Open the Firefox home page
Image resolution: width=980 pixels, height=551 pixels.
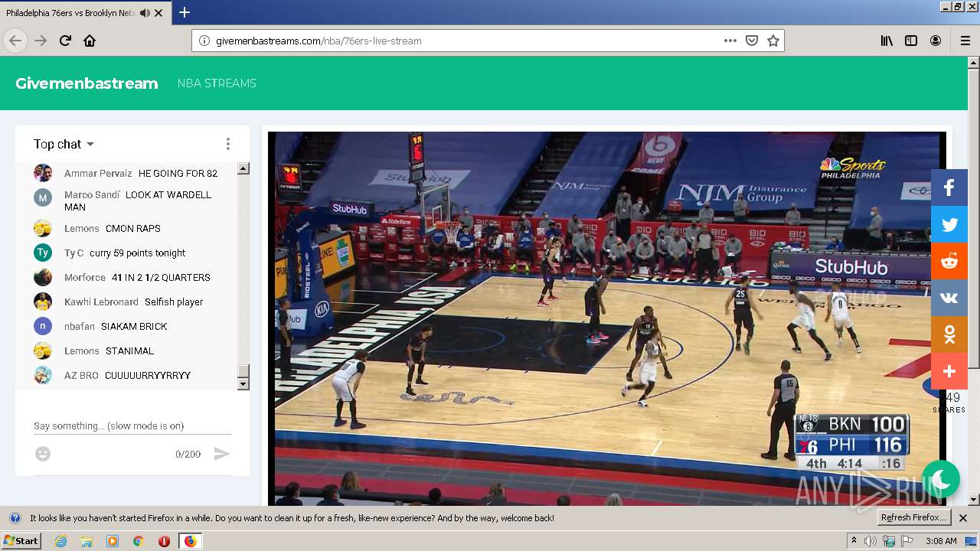coord(90,41)
